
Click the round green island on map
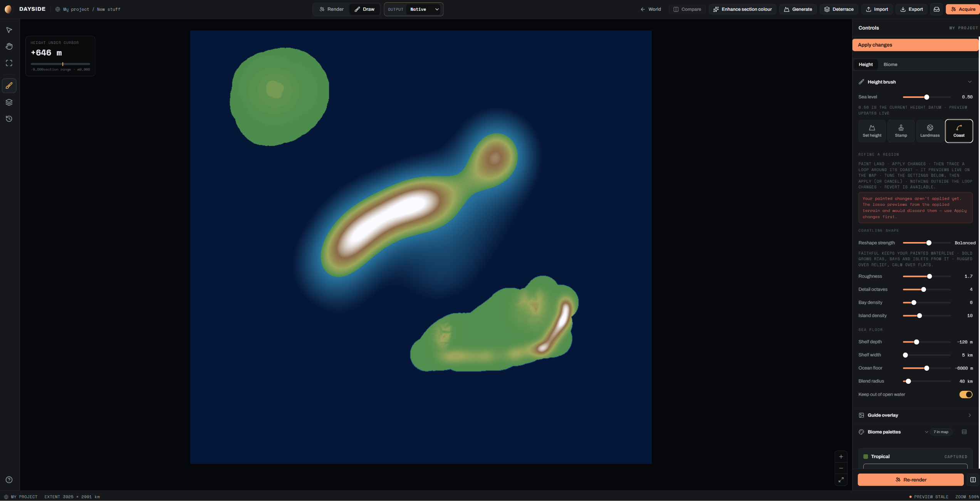click(279, 97)
